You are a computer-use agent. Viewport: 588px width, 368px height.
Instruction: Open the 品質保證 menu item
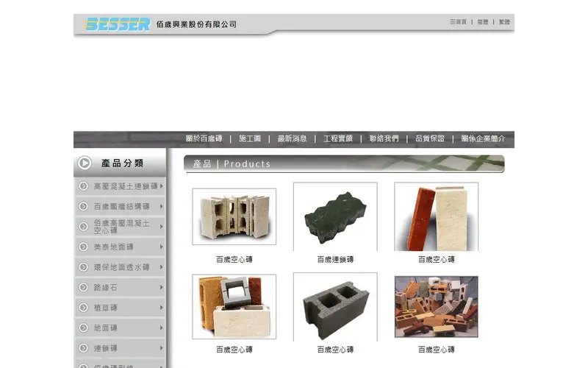click(x=430, y=138)
